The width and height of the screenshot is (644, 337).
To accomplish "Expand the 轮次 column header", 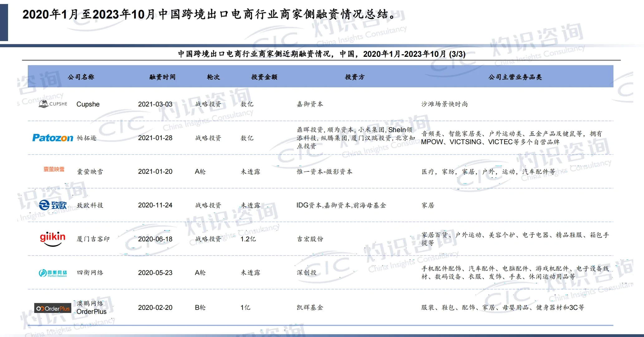I will coord(214,77).
